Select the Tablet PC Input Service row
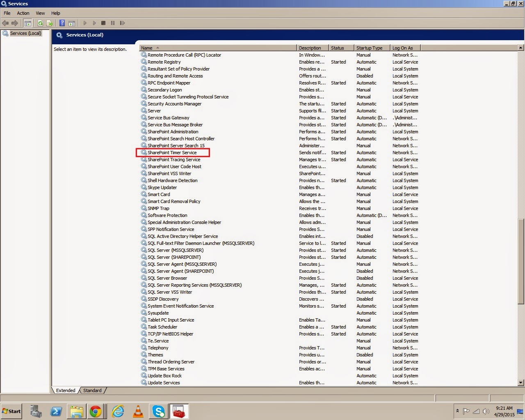The image size is (525, 420). 280,320
